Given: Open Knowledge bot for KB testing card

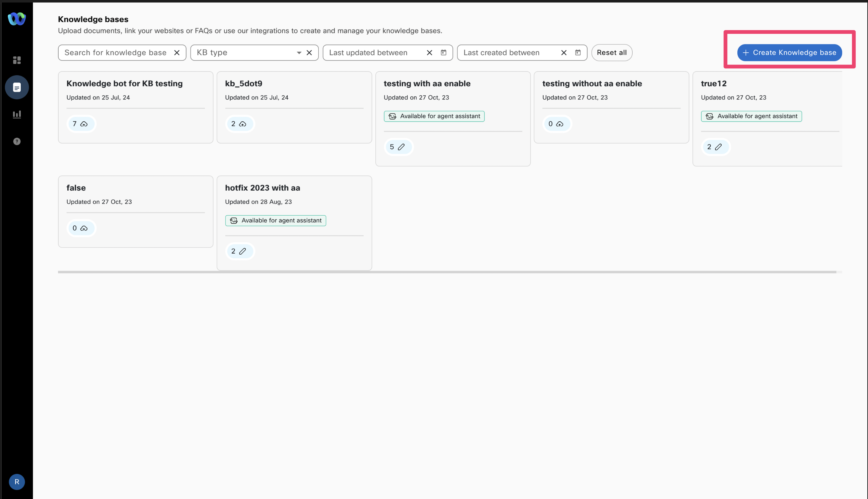Looking at the screenshot, I should pos(135,107).
